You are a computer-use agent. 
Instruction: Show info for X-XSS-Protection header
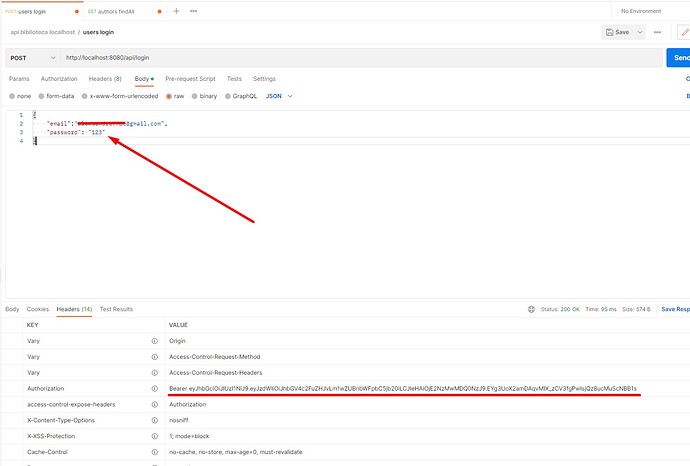[154, 436]
